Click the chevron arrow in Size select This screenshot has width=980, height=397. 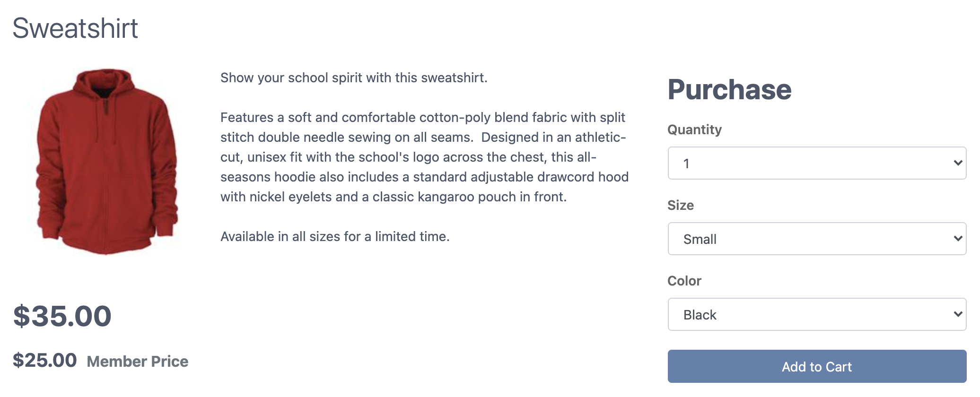click(958, 239)
